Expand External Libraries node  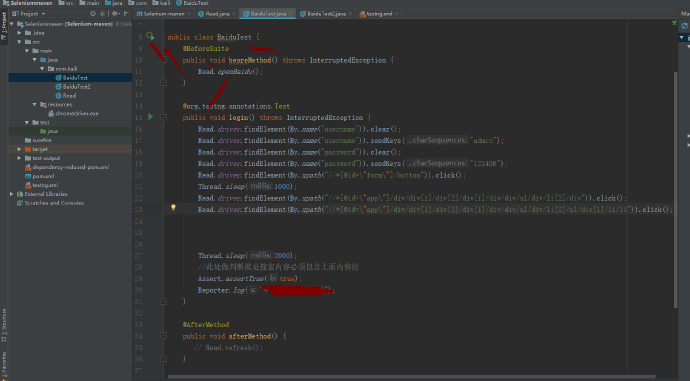click(x=12, y=194)
